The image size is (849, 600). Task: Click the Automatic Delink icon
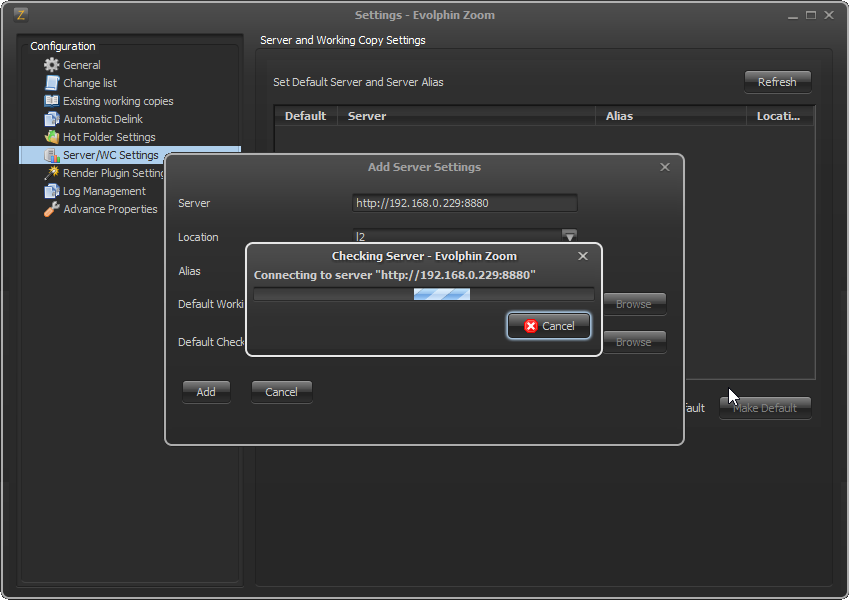[x=51, y=119]
